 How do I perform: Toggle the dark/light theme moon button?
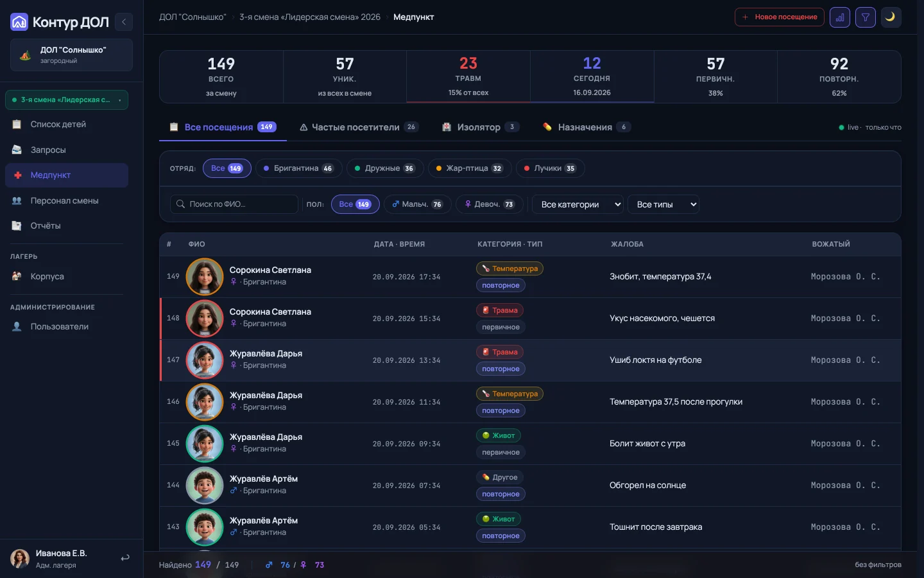coord(891,17)
